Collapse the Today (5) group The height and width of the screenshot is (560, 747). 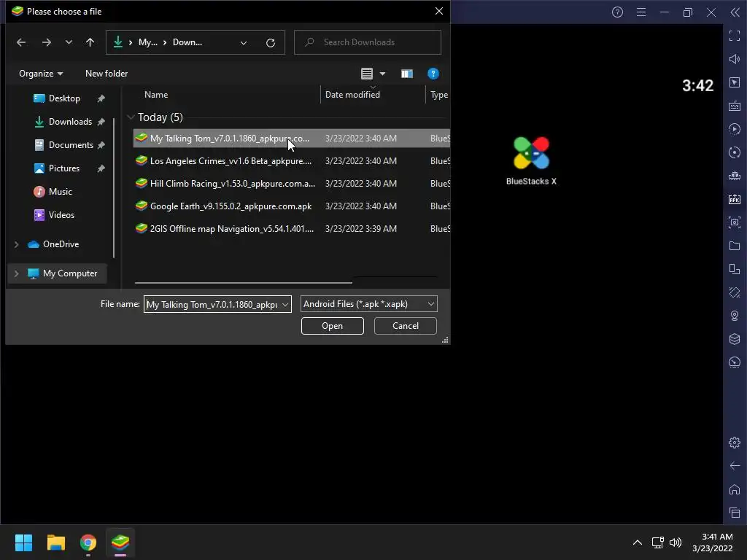tap(131, 117)
